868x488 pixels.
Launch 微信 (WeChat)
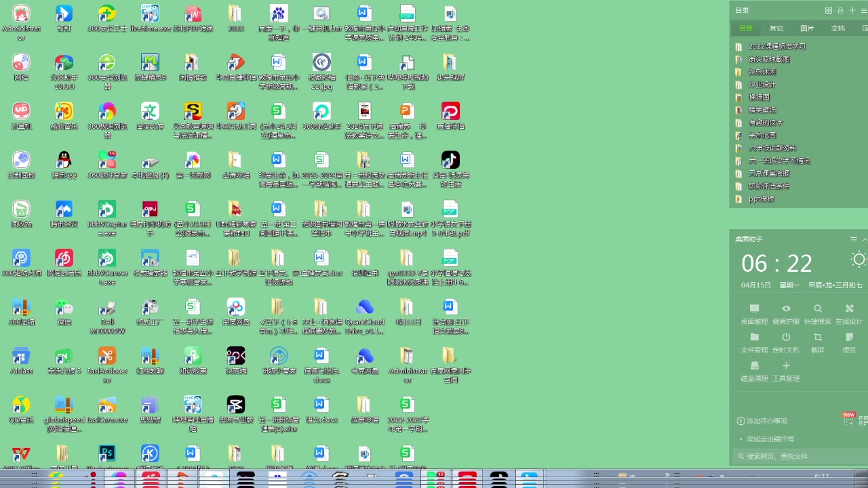(x=64, y=311)
